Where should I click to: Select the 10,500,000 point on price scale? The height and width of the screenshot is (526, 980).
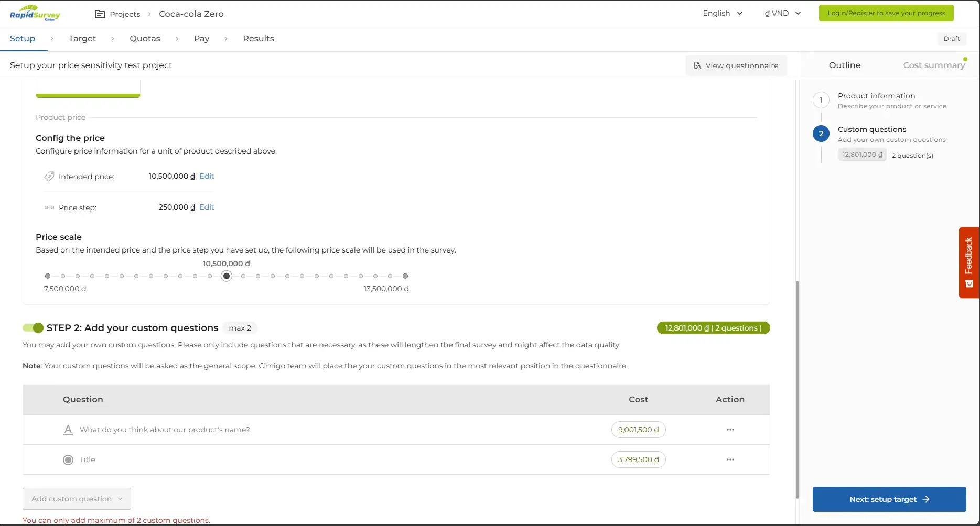[x=227, y=276]
